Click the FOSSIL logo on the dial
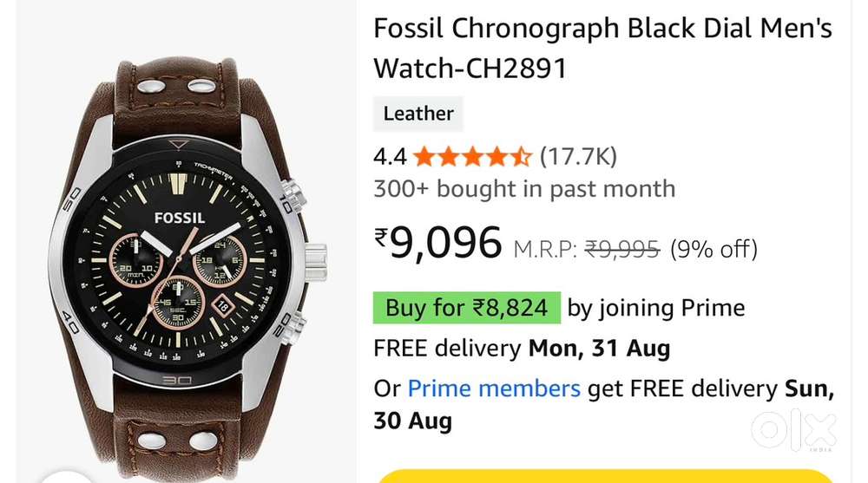 (x=180, y=218)
